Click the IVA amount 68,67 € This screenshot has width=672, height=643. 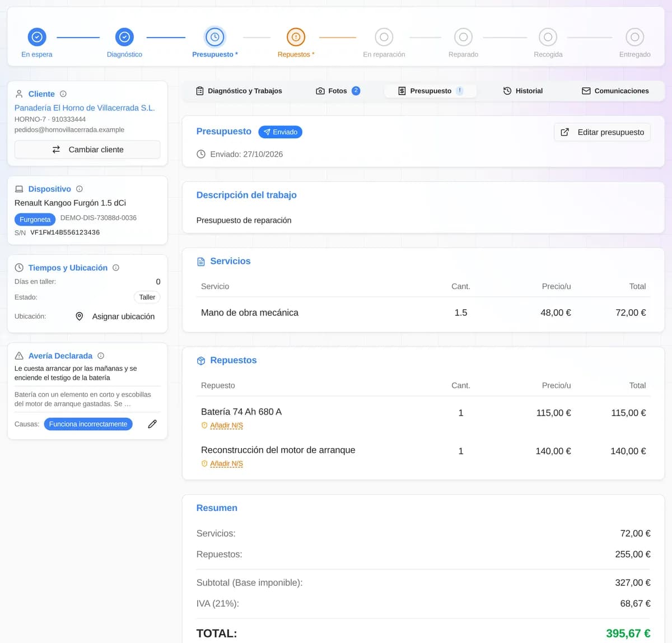pos(636,604)
